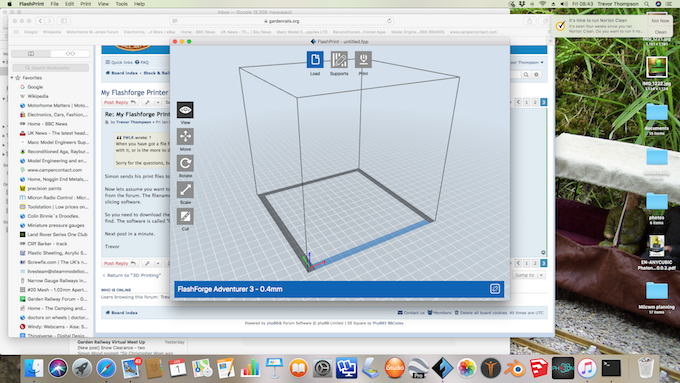Open the Jump to dropdown on the forum
The width and height of the screenshot is (680, 383).
click(529, 275)
